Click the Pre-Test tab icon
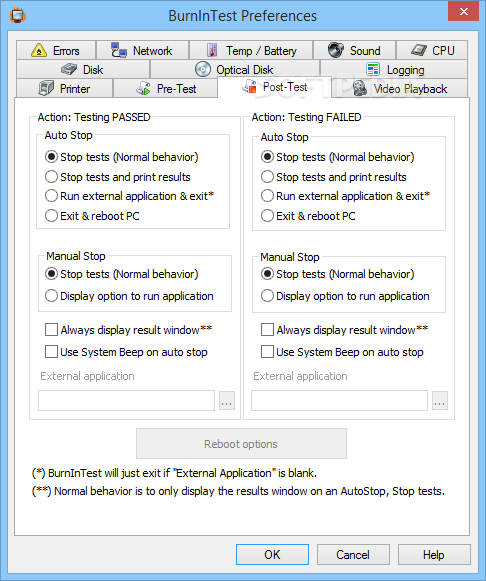The width and height of the screenshot is (486, 581). (x=143, y=88)
